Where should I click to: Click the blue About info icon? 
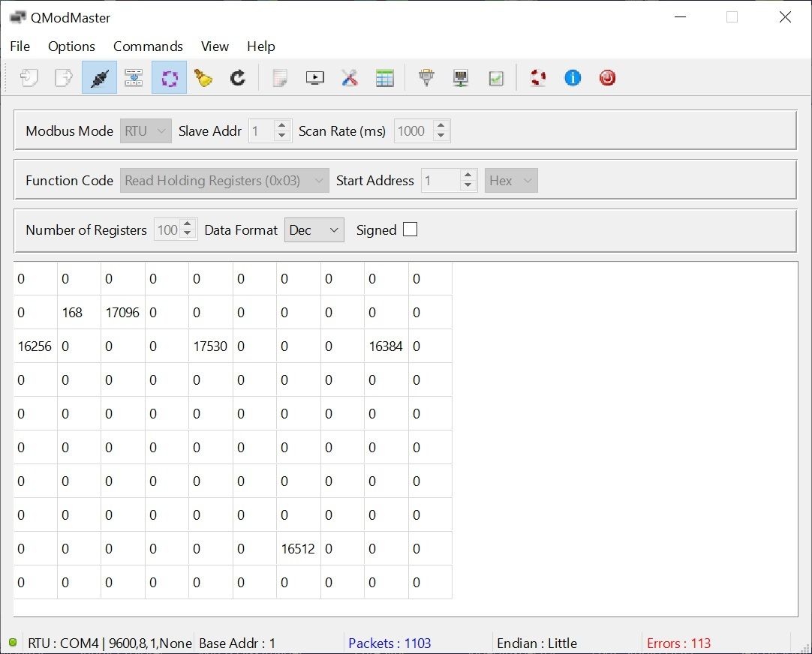coord(573,77)
